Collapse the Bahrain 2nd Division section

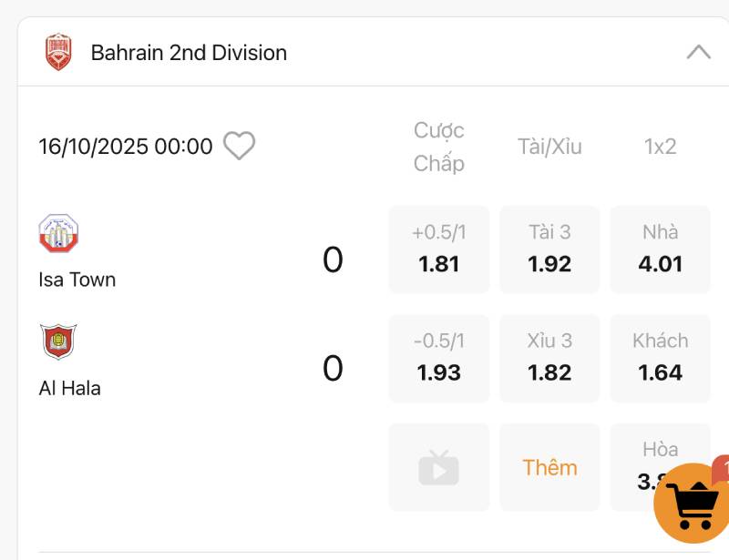pos(698,52)
